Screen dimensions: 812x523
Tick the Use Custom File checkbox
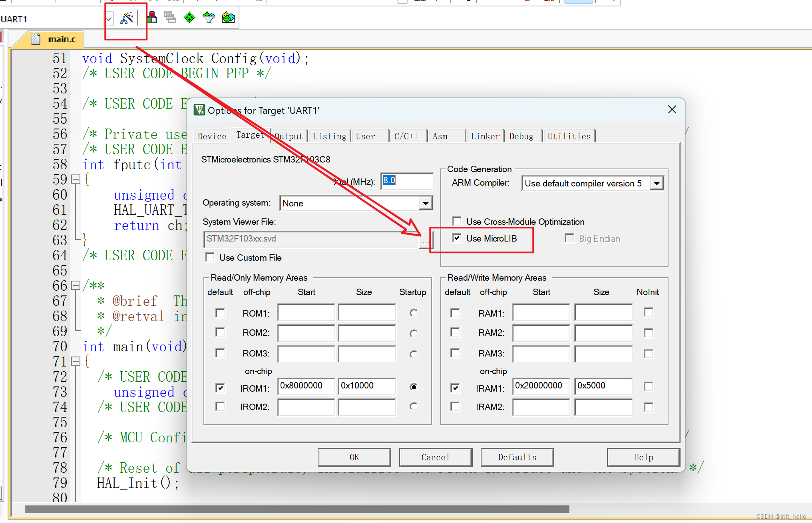click(x=210, y=258)
